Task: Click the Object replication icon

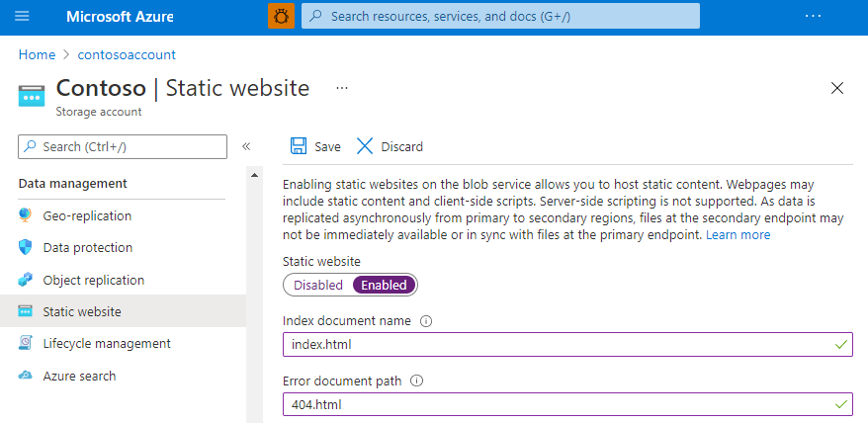Action: pyautogui.click(x=26, y=280)
